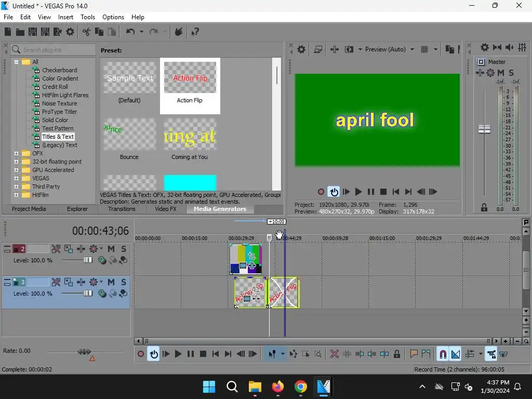
Task: Toggle preview on external monitor icon
Action: (x=318, y=49)
